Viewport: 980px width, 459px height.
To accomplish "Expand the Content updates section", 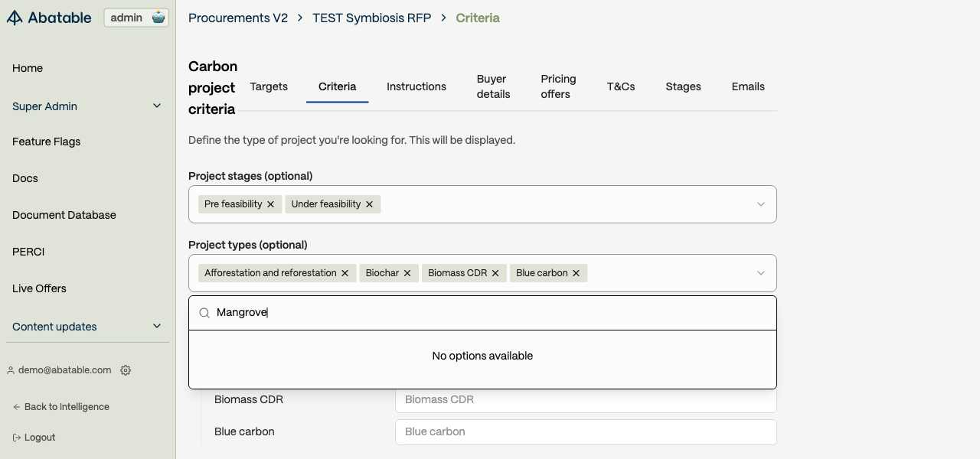I will pos(157,327).
